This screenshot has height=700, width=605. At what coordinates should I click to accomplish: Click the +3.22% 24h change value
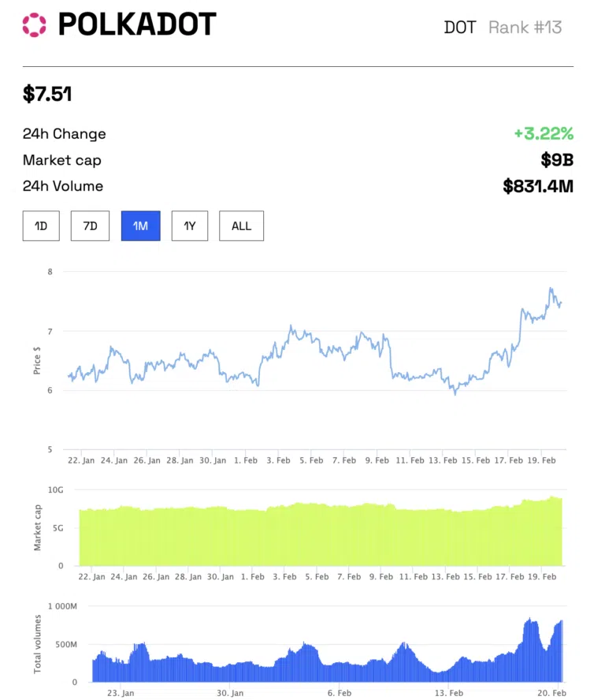(x=544, y=133)
